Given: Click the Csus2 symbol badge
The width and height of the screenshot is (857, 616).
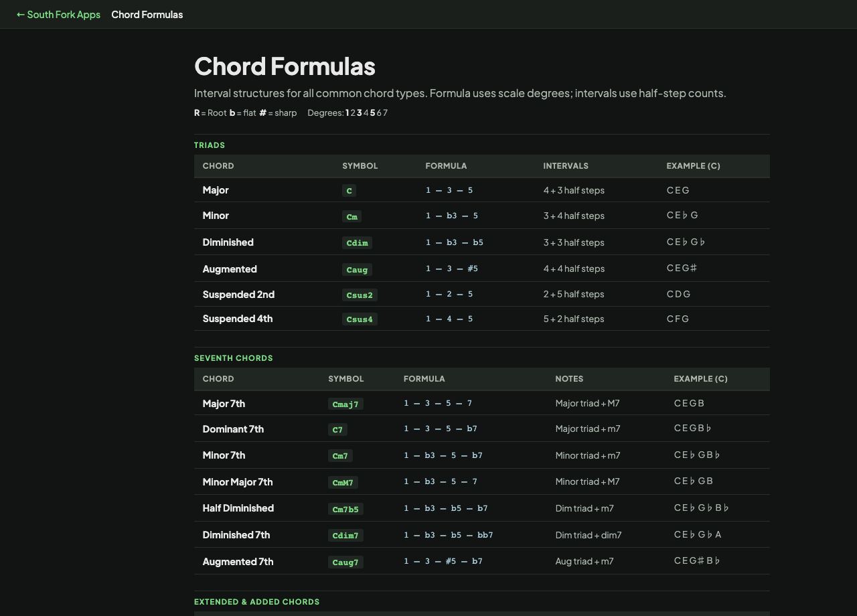Looking at the screenshot, I should (x=360, y=295).
